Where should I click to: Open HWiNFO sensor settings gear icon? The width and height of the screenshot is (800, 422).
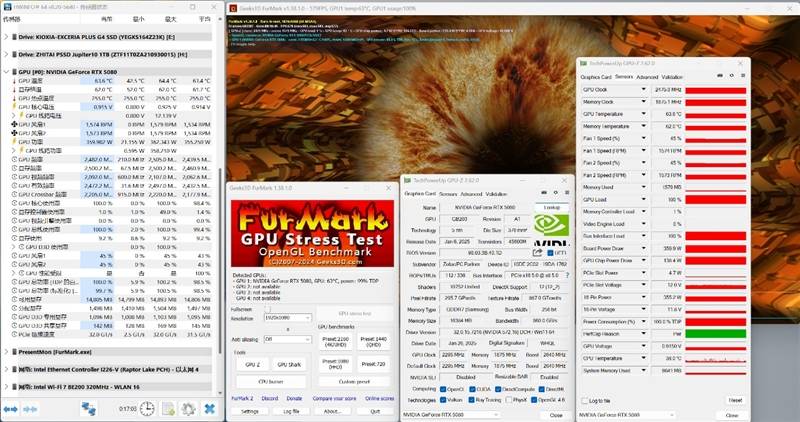188,409
